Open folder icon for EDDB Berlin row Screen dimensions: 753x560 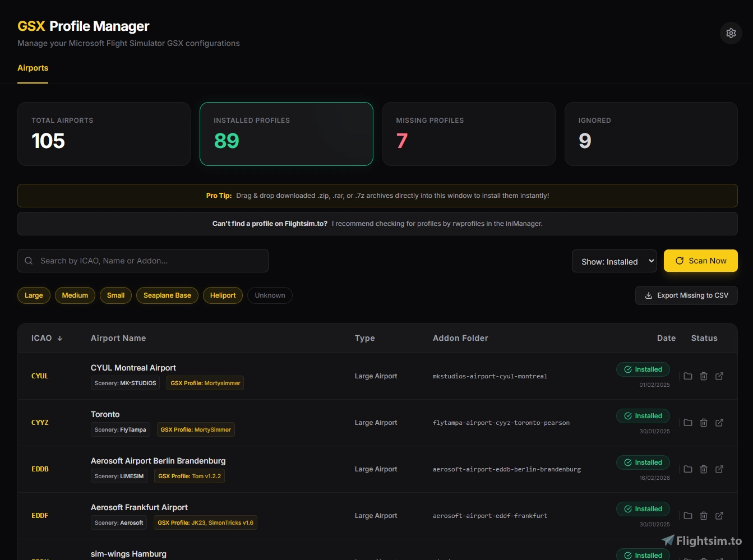(x=687, y=469)
